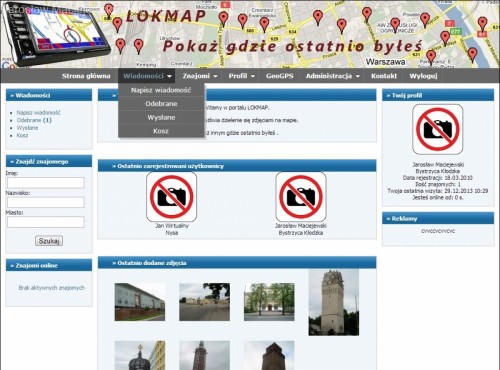Open sidebar Kosz link
500x370 pixels.
point(22,135)
